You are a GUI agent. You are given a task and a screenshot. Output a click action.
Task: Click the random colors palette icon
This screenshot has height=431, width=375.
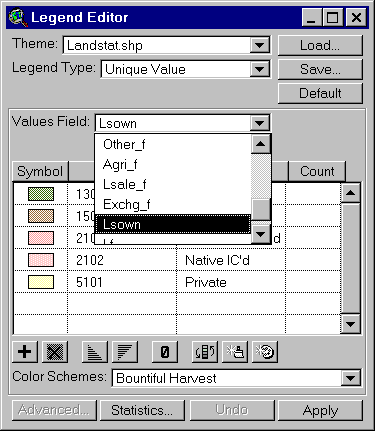tap(265, 352)
